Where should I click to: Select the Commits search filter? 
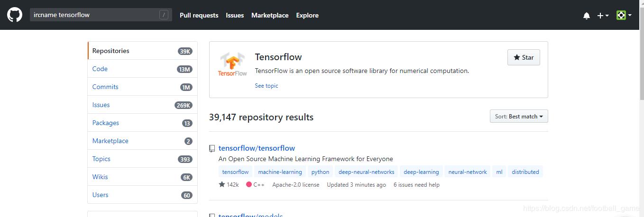142,87
